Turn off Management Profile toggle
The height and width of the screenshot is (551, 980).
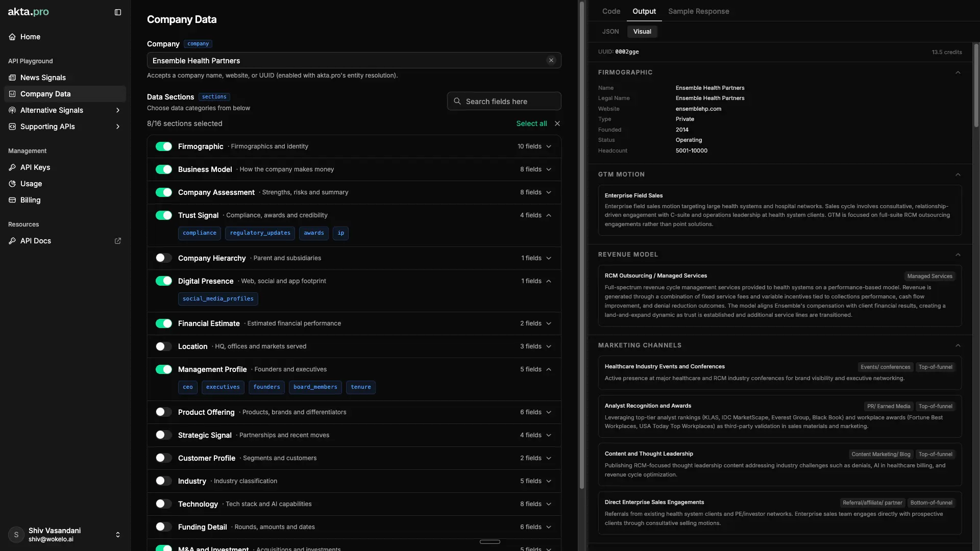coord(164,369)
